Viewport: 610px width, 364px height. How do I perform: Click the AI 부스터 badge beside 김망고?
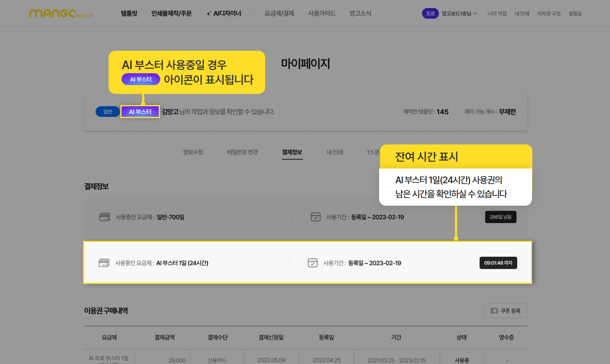140,112
